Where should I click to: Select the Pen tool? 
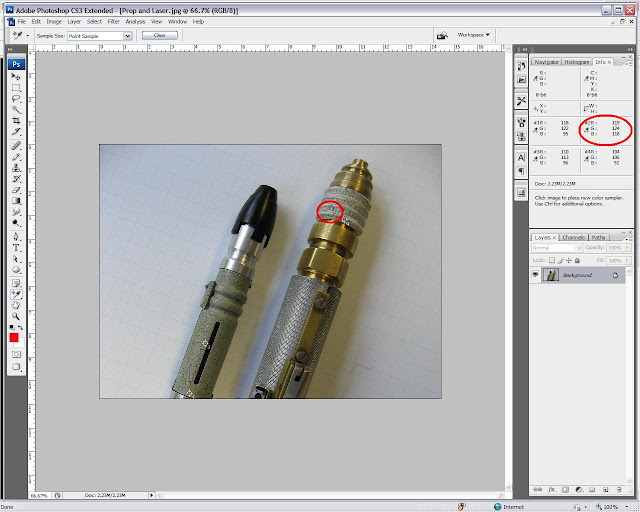coord(16,237)
